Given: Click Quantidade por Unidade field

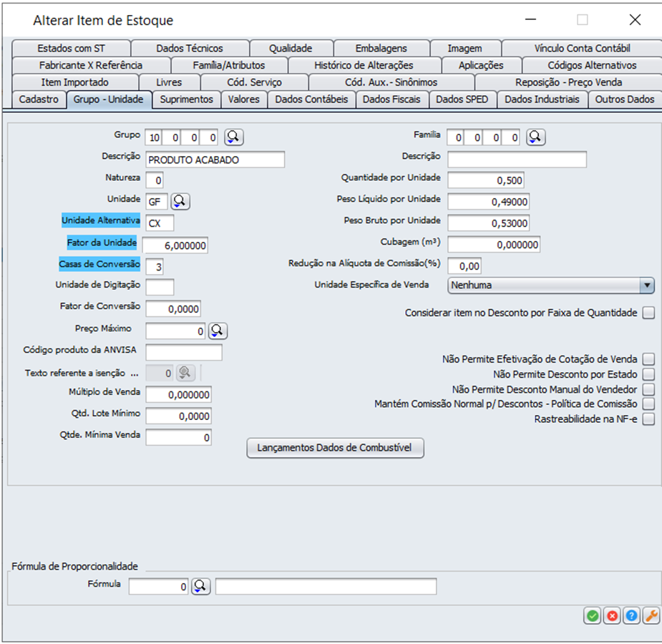Looking at the screenshot, I should pos(486,180).
